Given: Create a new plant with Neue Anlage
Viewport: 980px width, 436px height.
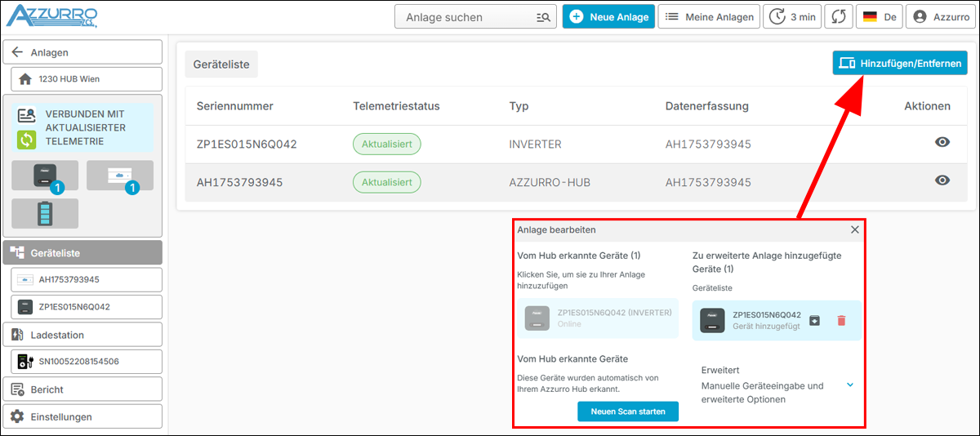Looking at the screenshot, I should (x=608, y=17).
